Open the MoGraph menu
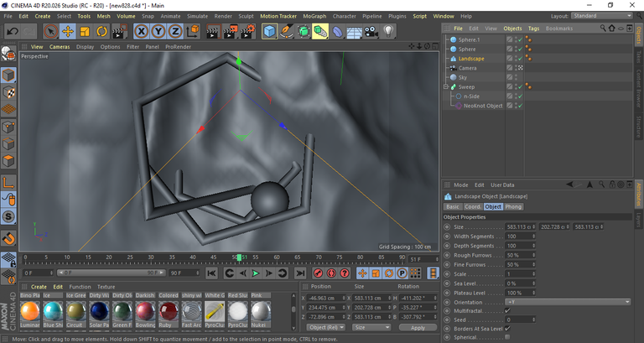Image resolution: width=644 pixels, height=343 pixels. tap(314, 16)
